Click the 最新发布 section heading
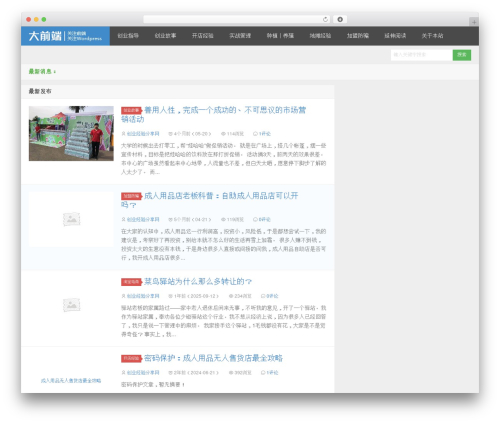This screenshot has width=500, height=423. tap(40, 91)
